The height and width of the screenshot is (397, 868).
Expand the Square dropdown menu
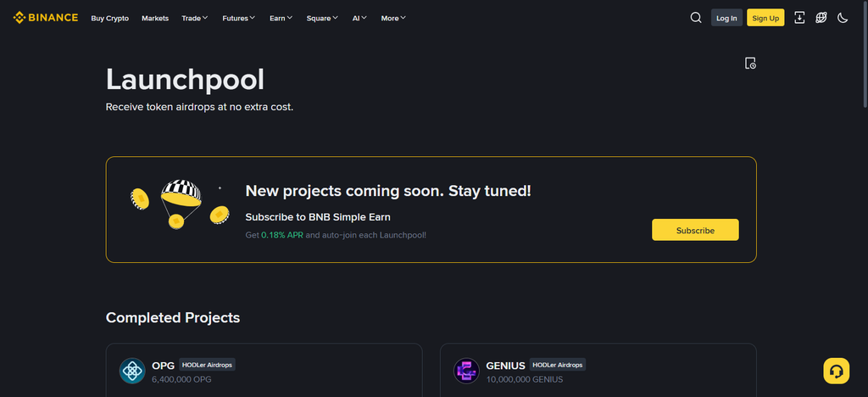(322, 19)
